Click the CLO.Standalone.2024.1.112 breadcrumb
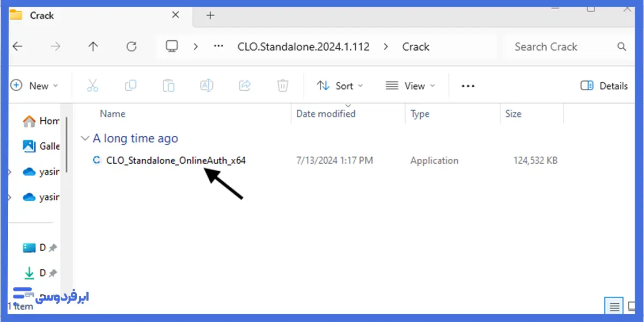Image resolution: width=644 pixels, height=322 pixels. click(x=304, y=47)
